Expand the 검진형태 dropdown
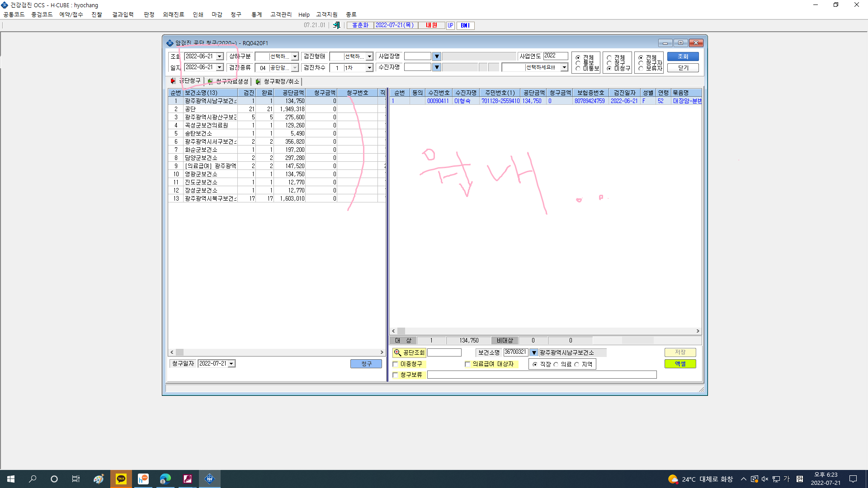The height and width of the screenshot is (488, 868). (x=369, y=56)
